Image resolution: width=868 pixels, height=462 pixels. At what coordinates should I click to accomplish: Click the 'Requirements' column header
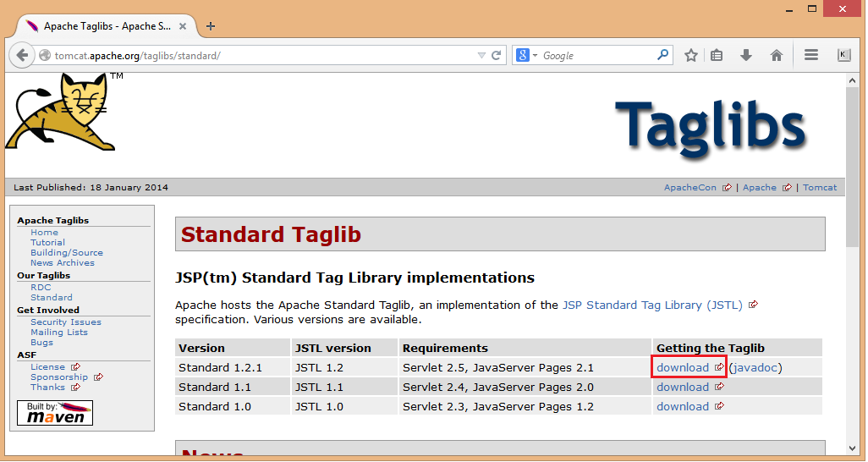[x=525, y=348]
